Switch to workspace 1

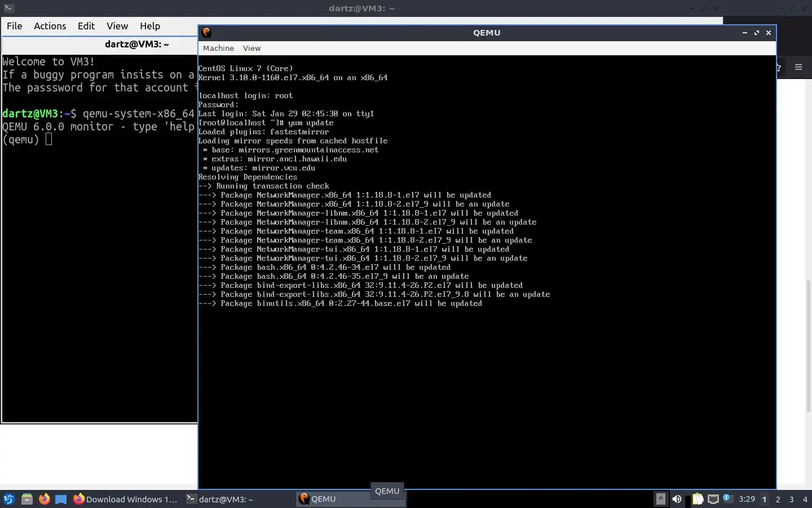[765, 499]
